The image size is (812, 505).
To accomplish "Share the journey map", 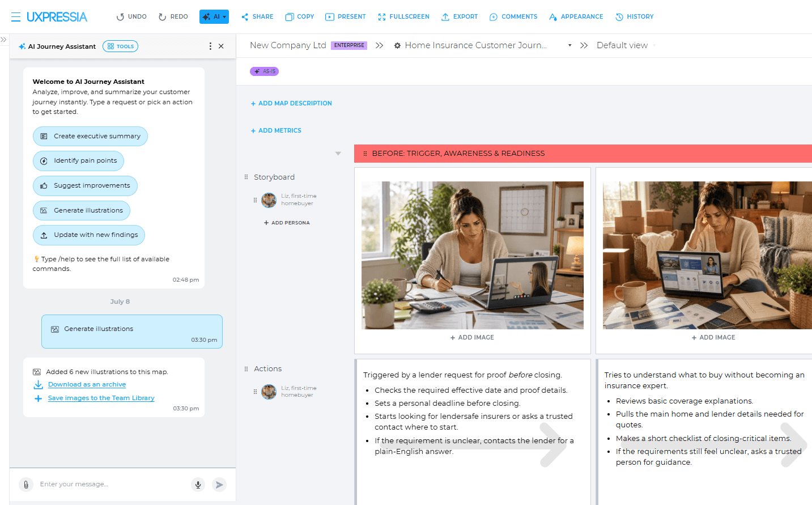I will 257,17.
